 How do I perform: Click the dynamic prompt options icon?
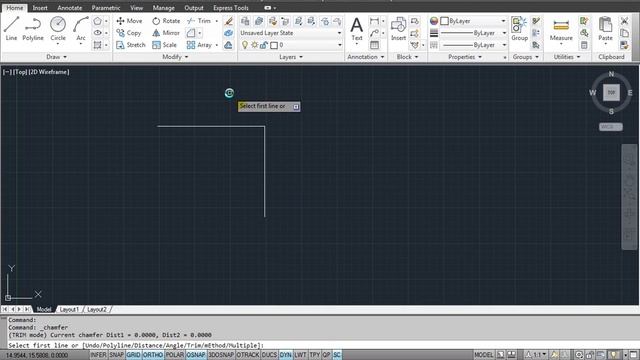pos(296,107)
